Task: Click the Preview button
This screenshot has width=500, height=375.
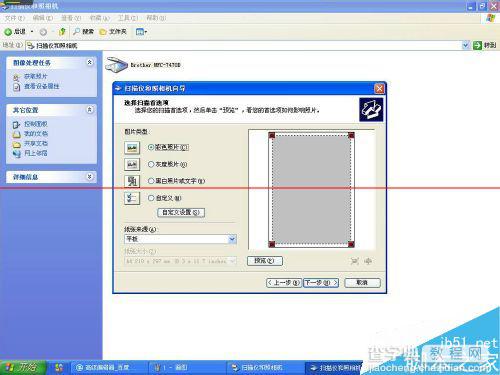Action: (x=265, y=261)
